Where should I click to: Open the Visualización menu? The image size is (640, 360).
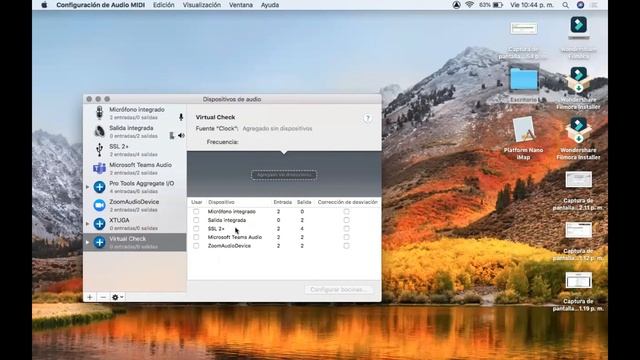tap(202, 5)
